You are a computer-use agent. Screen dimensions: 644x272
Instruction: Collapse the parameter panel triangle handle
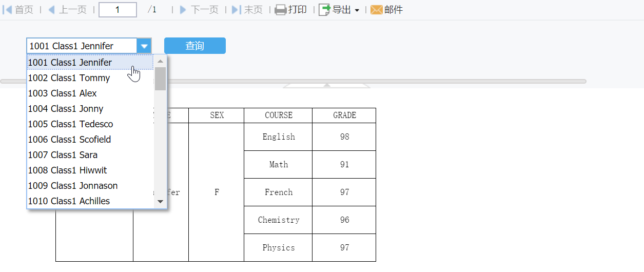(327, 85)
